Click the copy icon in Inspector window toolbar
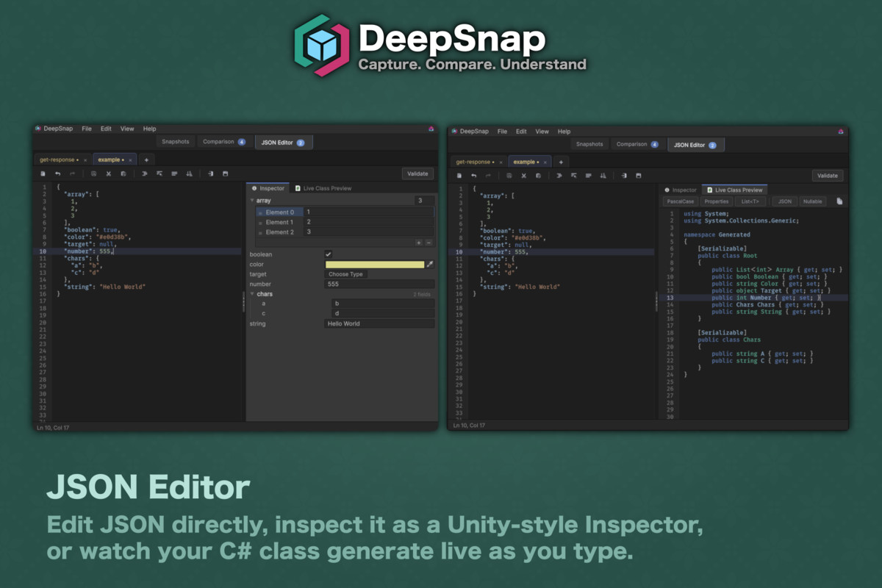This screenshot has width=882, height=588. (x=123, y=173)
